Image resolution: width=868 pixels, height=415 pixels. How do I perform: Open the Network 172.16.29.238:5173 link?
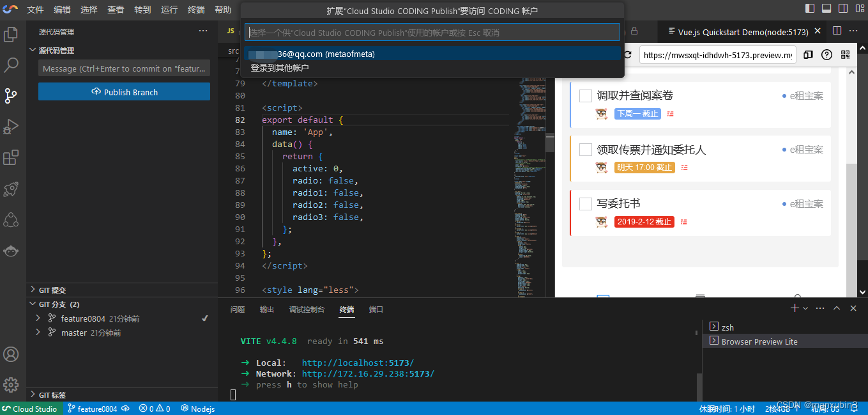[368, 373]
